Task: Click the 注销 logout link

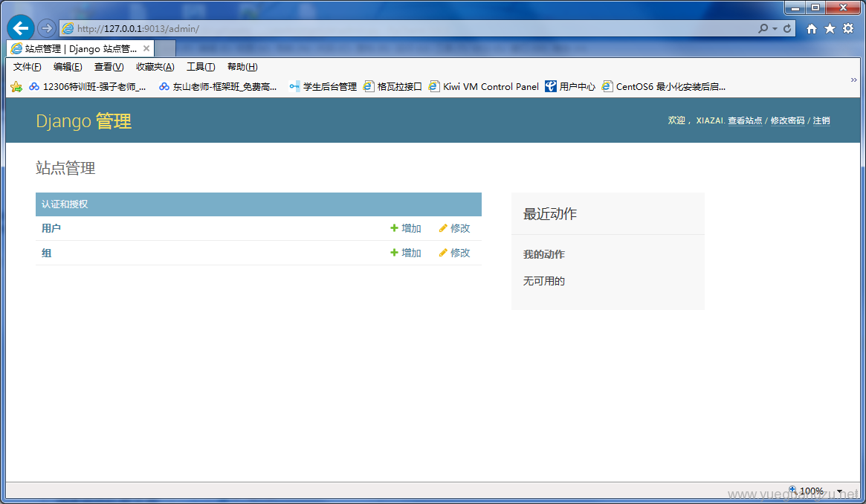Action: (821, 120)
